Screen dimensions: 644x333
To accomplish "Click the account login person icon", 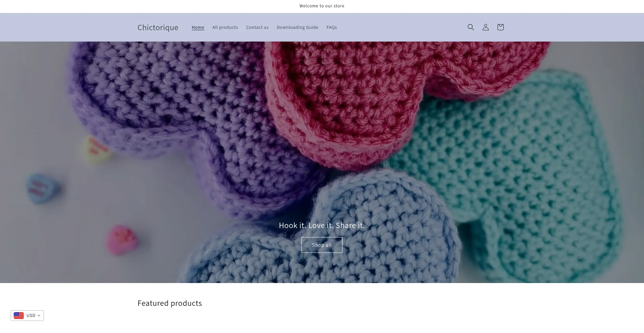I will 485,27.
